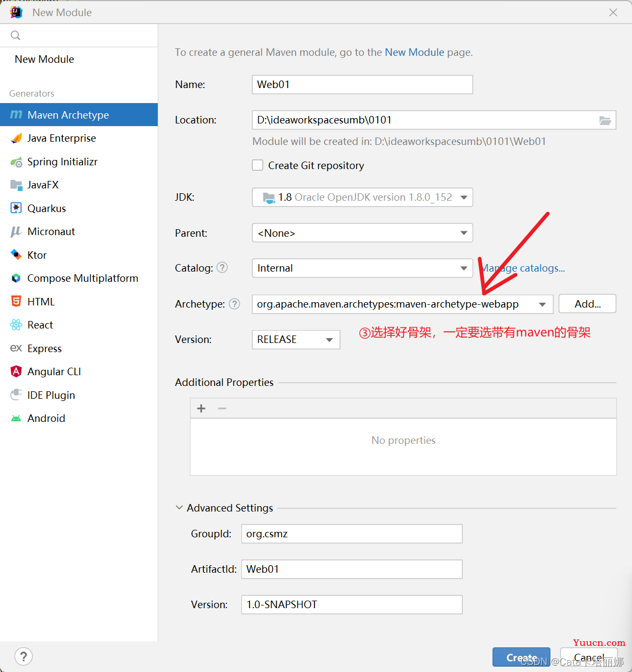The image size is (632, 672).
Task: Collapse the Advanced Settings section
Action: pyautogui.click(x=179, y=508)
